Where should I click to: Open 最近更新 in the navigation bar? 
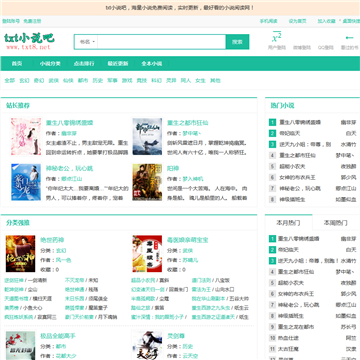pyautogui.click(x=118, y=64)
